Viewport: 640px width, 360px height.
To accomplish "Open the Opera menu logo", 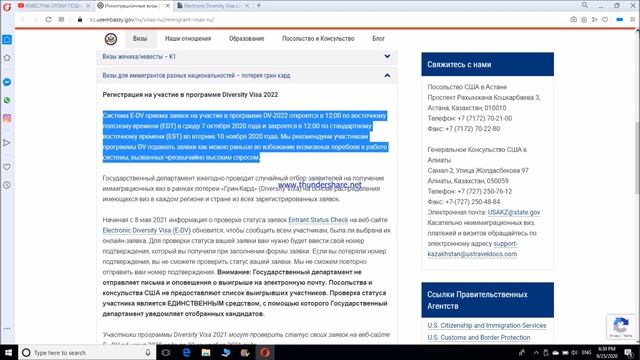I will tap(7, 7).
